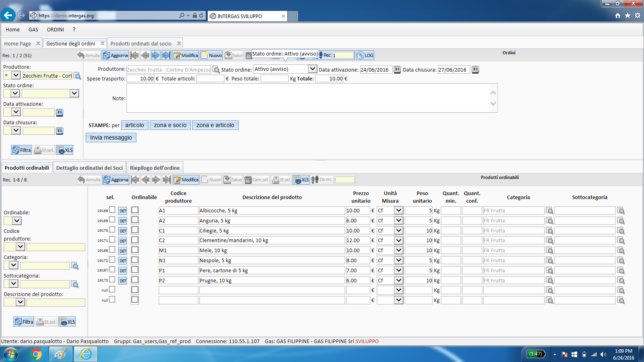Click the Spese trasporto field
This screenshot has height=362, width=644.
141,79
